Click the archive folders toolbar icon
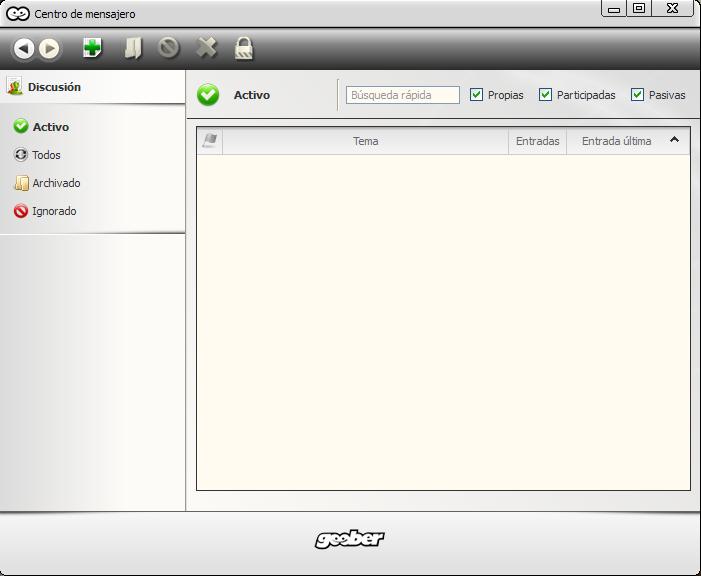 [133, 48]
